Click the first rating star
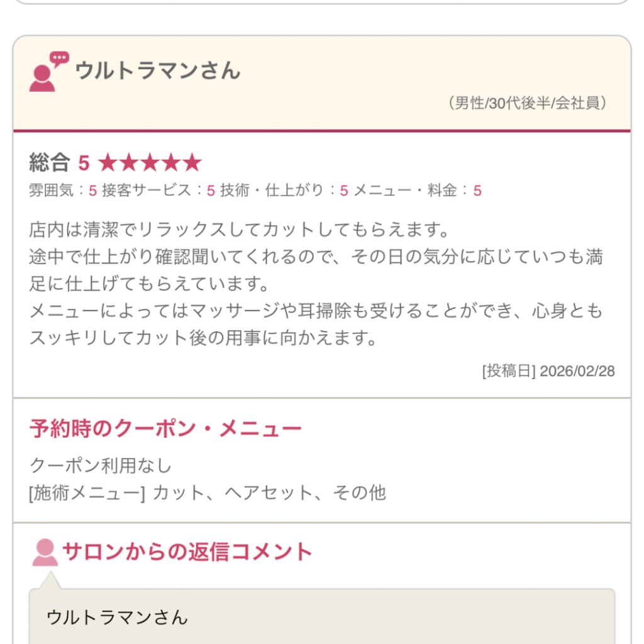This screenshot has width=644, height=644. coord(108,164)
